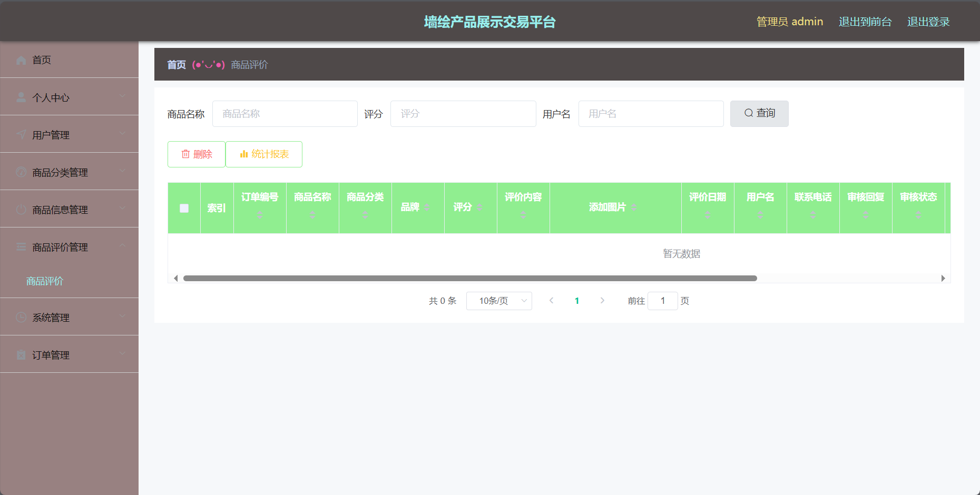This screenshot has width=980, height=495.
Task: Open the 统计报表 statistics button
Action: [x=264, y=154]
